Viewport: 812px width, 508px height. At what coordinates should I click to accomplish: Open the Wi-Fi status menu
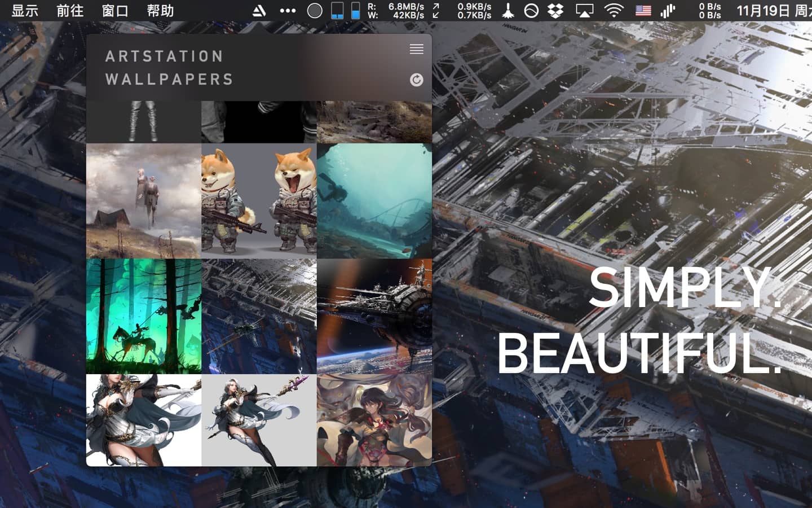[614, 10]
